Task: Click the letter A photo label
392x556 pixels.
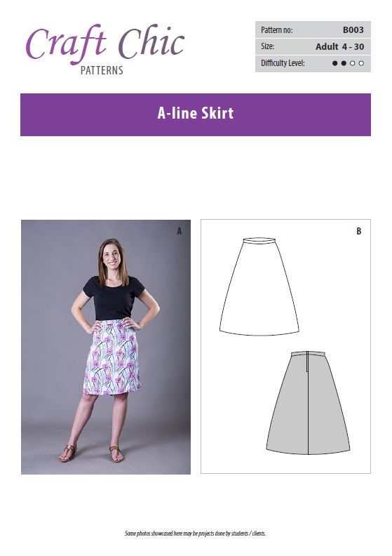Action: [x=180, y=231]
